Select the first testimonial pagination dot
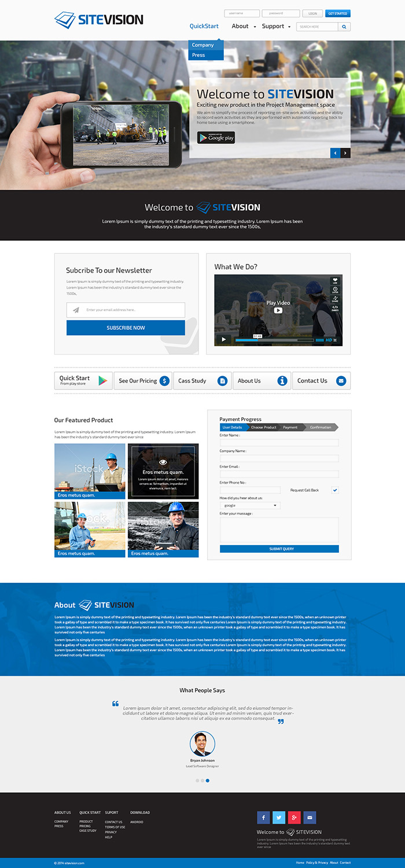 [x=197, y=781]
